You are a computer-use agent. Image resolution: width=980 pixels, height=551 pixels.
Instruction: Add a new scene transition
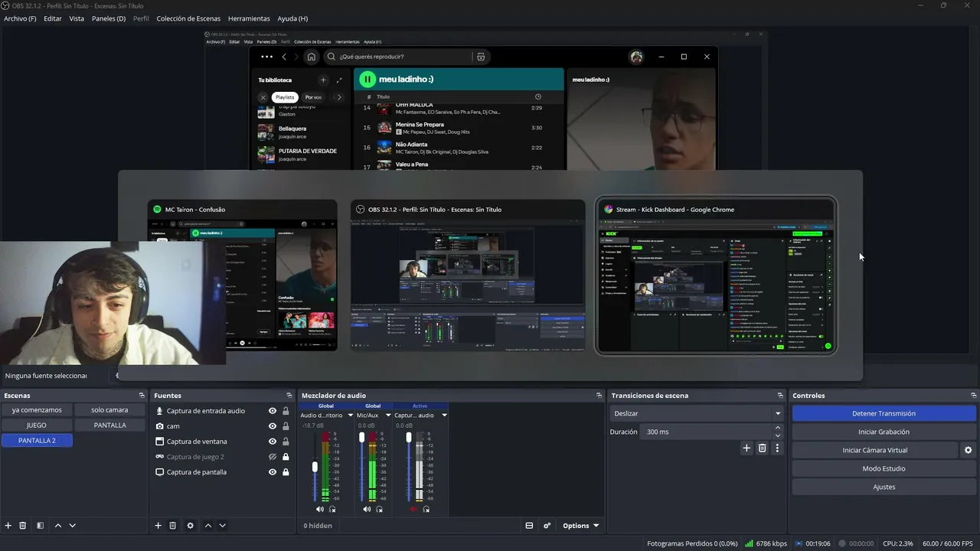point(746,448)
